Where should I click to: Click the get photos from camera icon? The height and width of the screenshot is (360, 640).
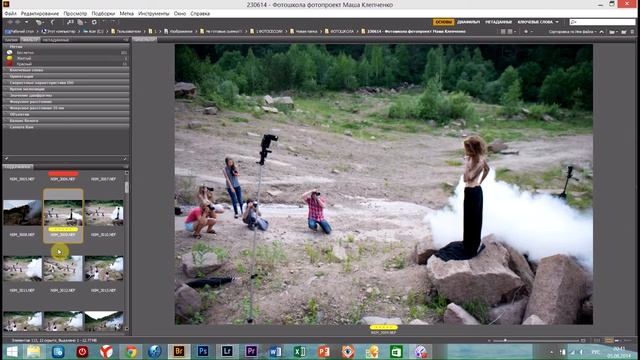click(x=70, y=22)
